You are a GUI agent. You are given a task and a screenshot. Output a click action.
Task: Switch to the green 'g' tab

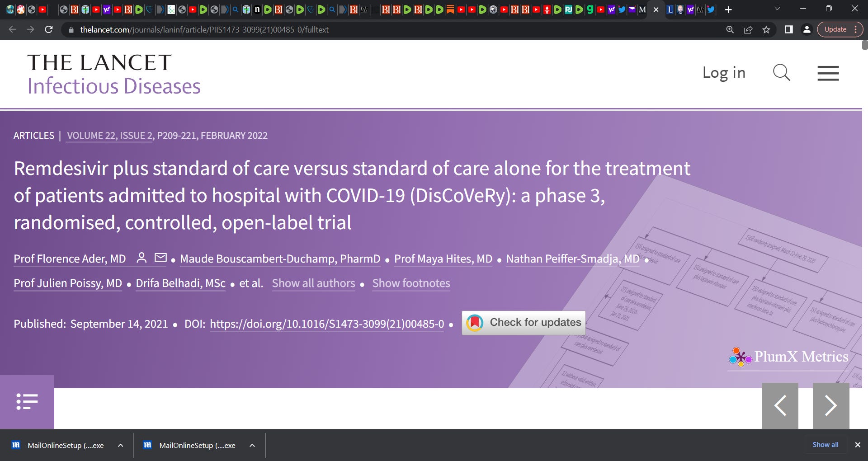click(590, 9)
